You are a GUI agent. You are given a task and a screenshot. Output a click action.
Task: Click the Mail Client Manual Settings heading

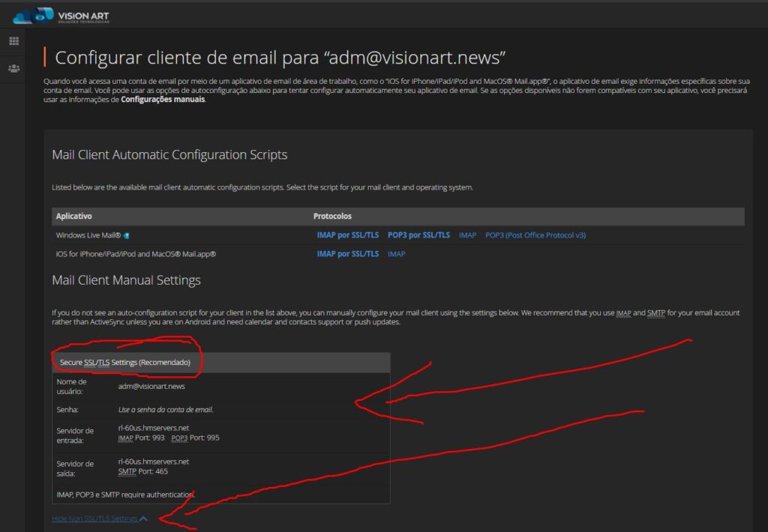pos(126,280)
